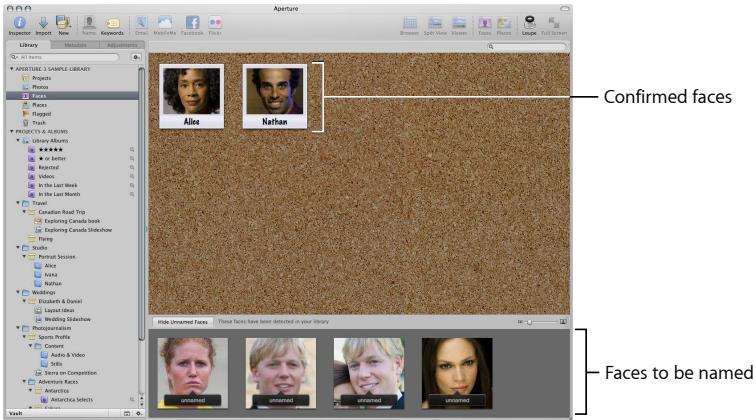The height and width of the screenshot is (420, 756).
Task: Click the Places toolbar icon
Action: pos(504,26)
